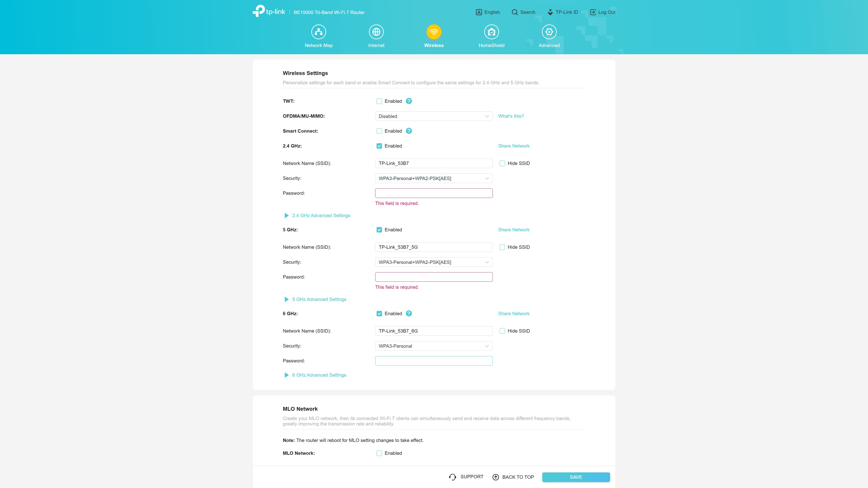This screenshot has width=868, height=488.
Task: Click the BACK TO TOP text
Action: 518,477
